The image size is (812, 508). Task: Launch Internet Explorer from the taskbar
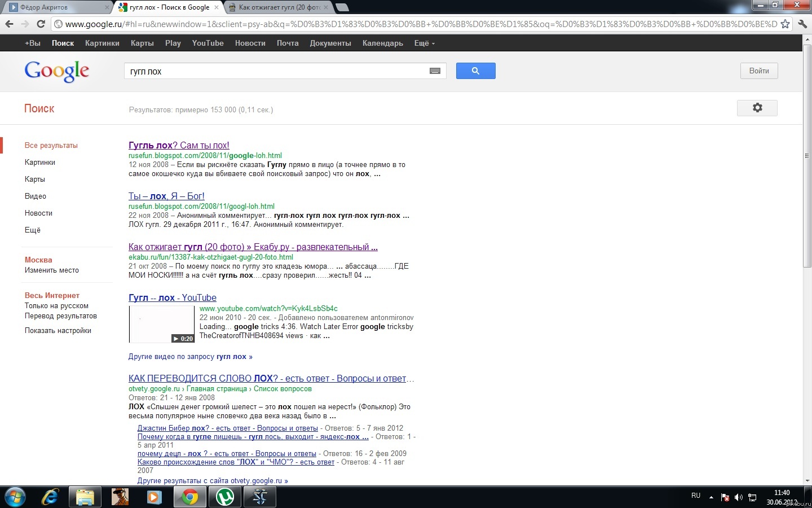pyautogui.click(x=50, y=497)
